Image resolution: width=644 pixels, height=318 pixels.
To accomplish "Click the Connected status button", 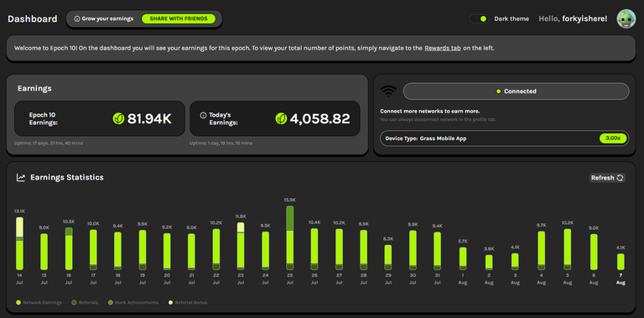I will click(516, 91).
